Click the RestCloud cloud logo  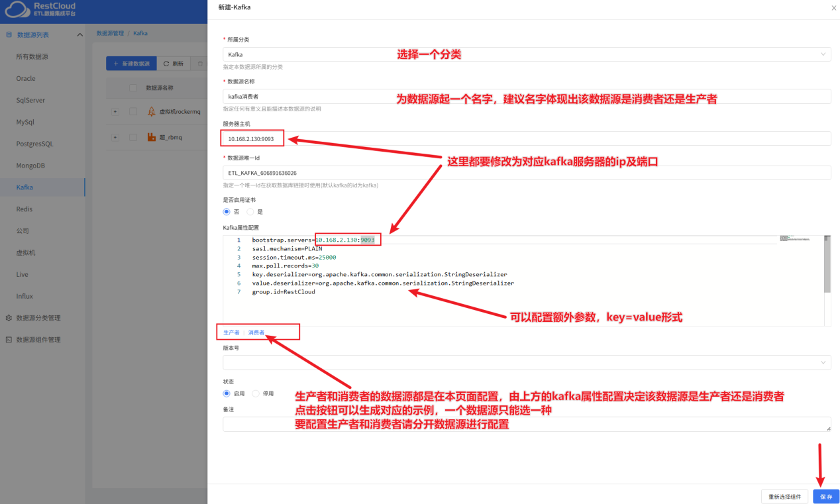(x=17, y=9)
